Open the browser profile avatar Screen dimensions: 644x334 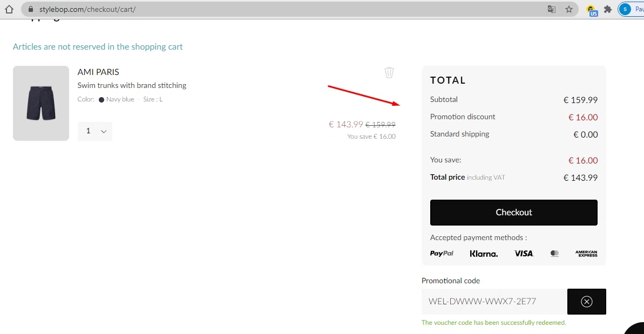coord(625,9)
